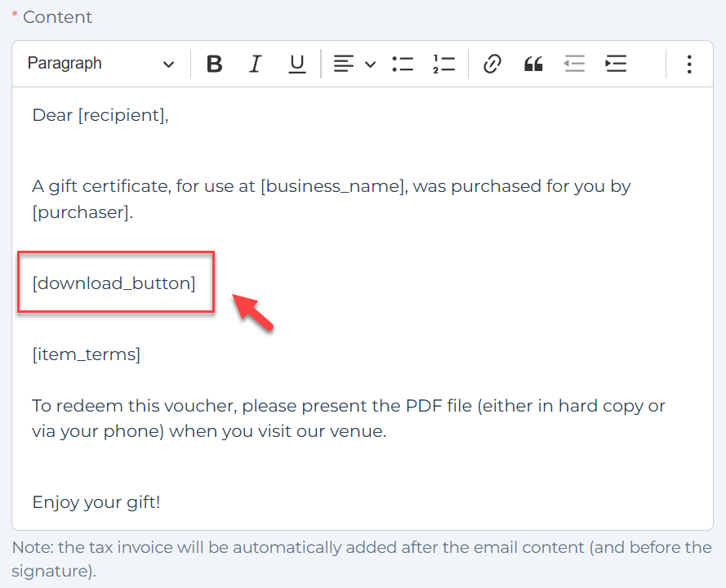Expand the alignment options chevron
726x588 pixels.
370,64
